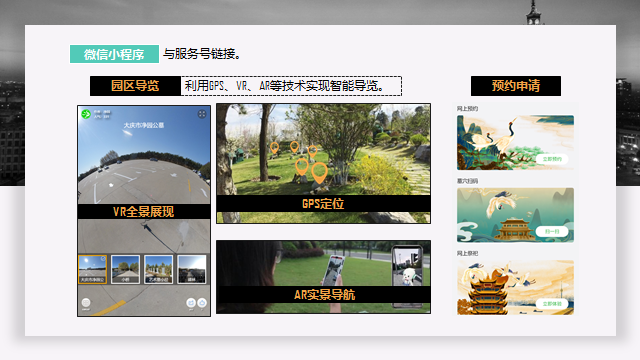This screenshot has height=360, width=640.
Task: Select the highlighted 大庆市净园公 panorama thumbnail
Action: coord(93,269)
